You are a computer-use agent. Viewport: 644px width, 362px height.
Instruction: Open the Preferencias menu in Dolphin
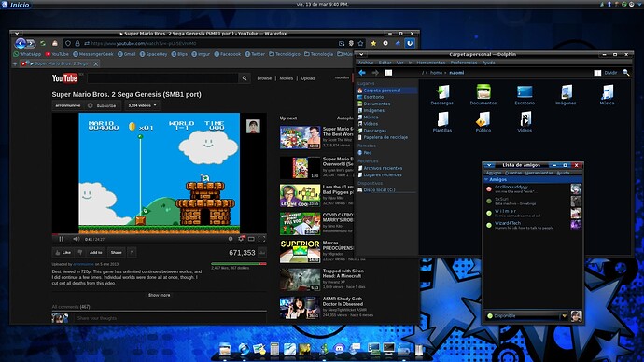pos(464,63)
